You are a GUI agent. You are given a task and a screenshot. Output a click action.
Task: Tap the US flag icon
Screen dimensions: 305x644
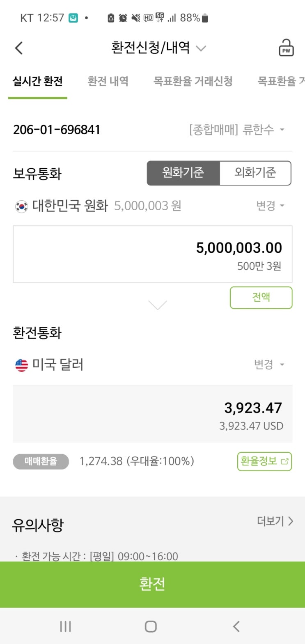[x=21, y=364]
